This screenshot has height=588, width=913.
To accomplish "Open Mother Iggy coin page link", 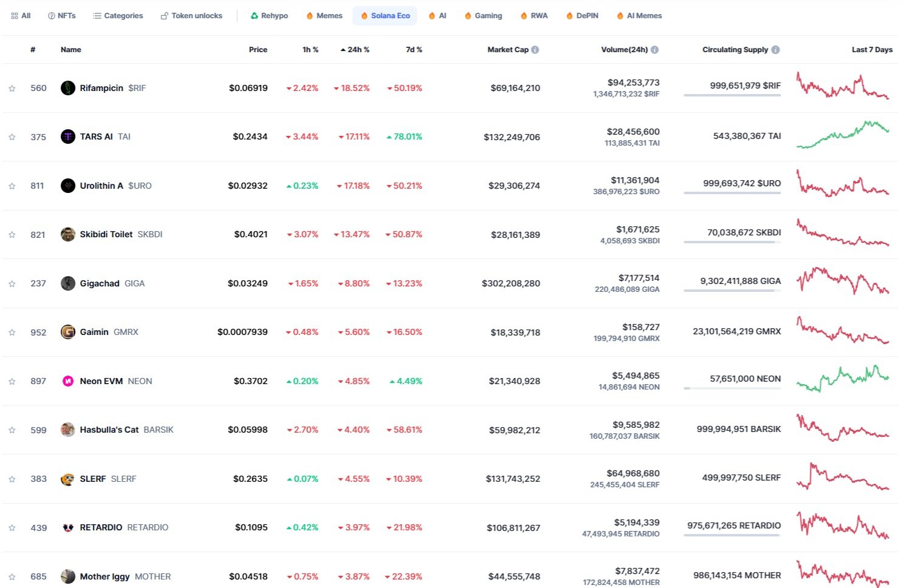I will point(125,576).
